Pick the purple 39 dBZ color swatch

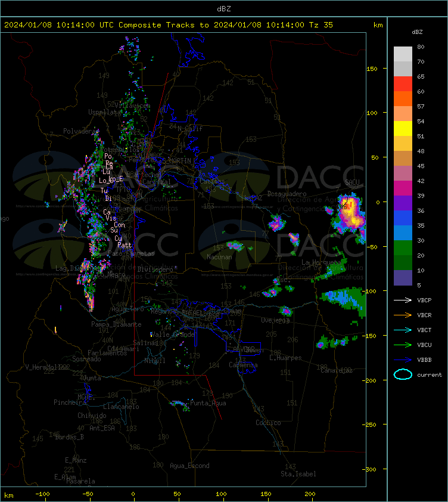pyautogui.click(x=403, y=203)
